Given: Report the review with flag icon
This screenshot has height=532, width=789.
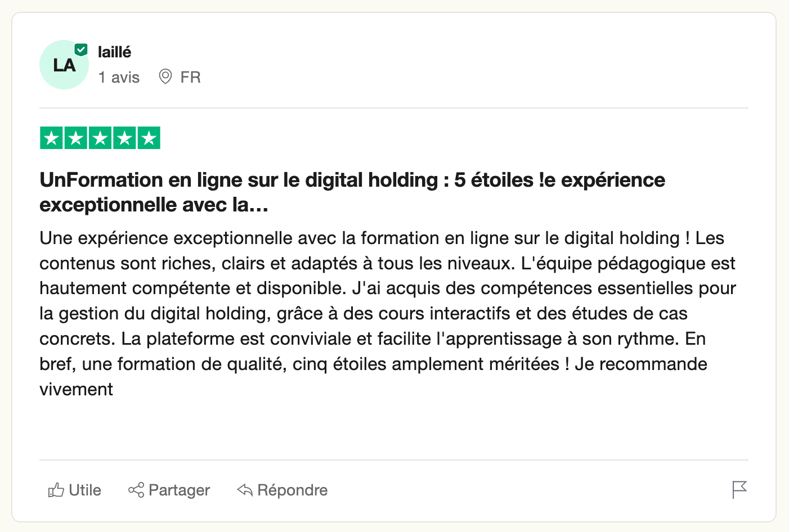Looking at the screenshot, I should [739, 490].
